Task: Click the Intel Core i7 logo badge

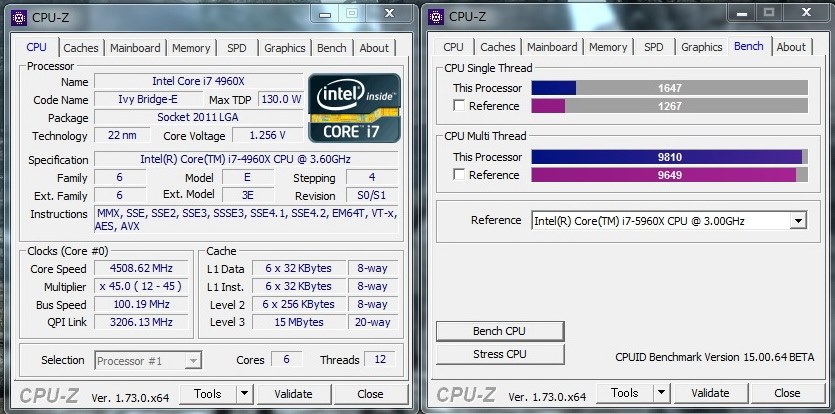Action: (x=354, y=108)
